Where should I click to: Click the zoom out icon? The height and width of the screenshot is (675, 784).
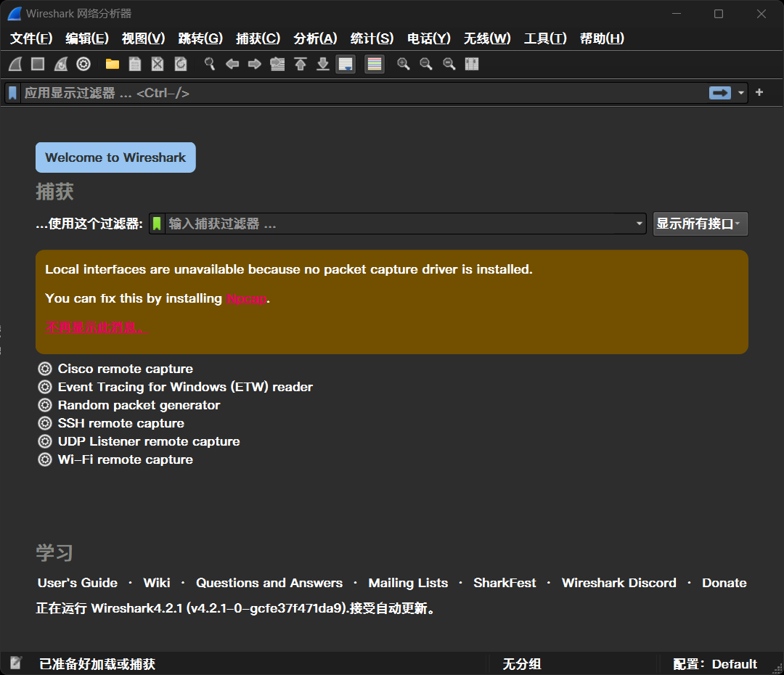[x=426, y=64]
